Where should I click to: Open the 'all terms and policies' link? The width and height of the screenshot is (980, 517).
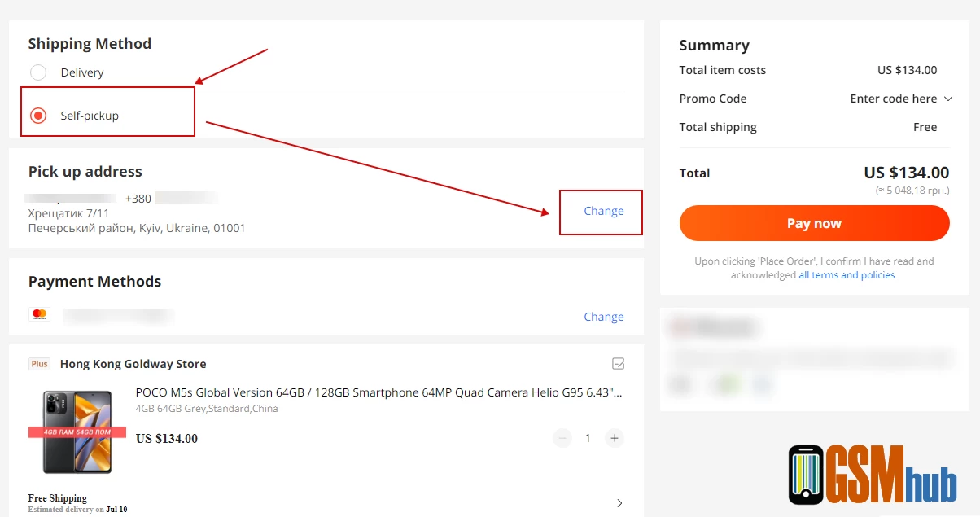pyautogui.click(x=847, y=275)
